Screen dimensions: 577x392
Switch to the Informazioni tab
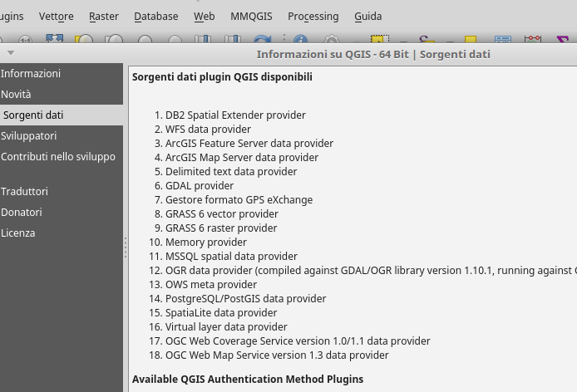click(x=62, y=74)
